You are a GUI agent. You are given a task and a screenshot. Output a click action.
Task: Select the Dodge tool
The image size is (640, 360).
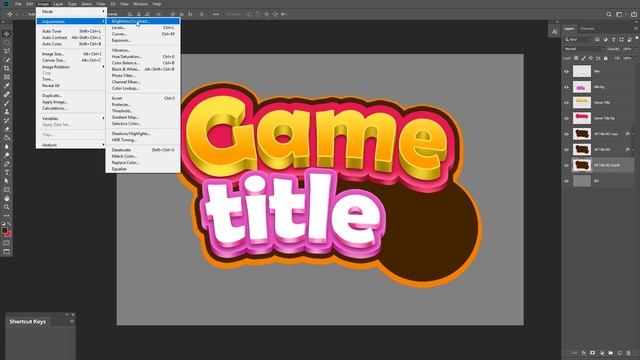click(x=7, y=155)
